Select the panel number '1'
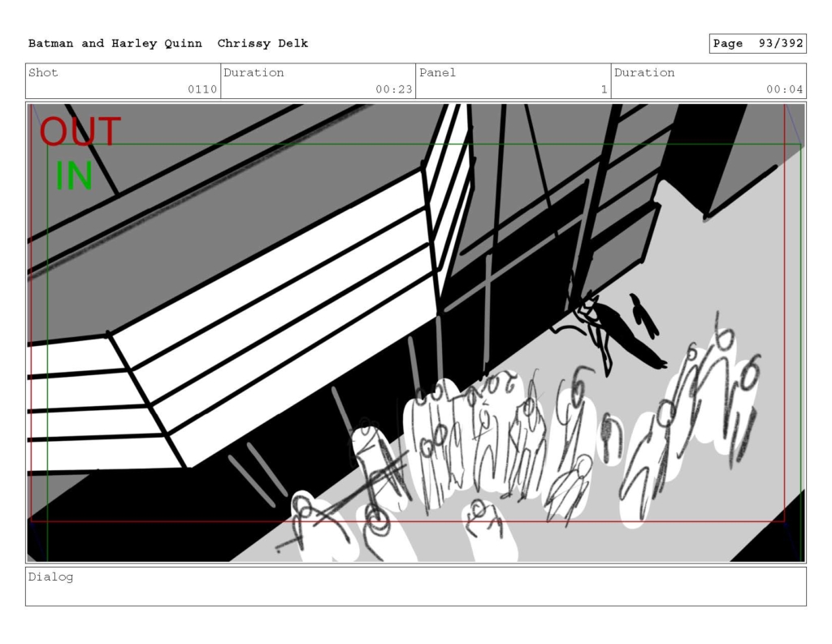Viewport: 832px width, 644px height. 604,89
